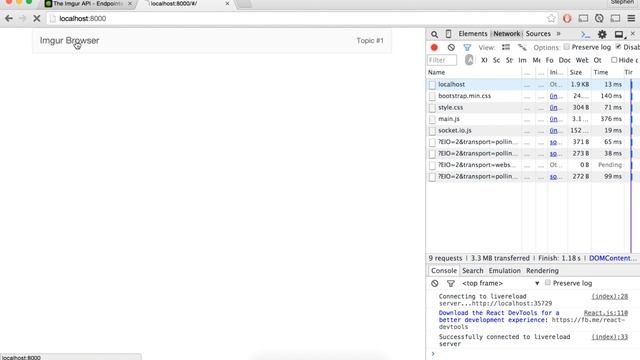
Task: Open DevTools settings gear
Action: click(x=602, y=34)
